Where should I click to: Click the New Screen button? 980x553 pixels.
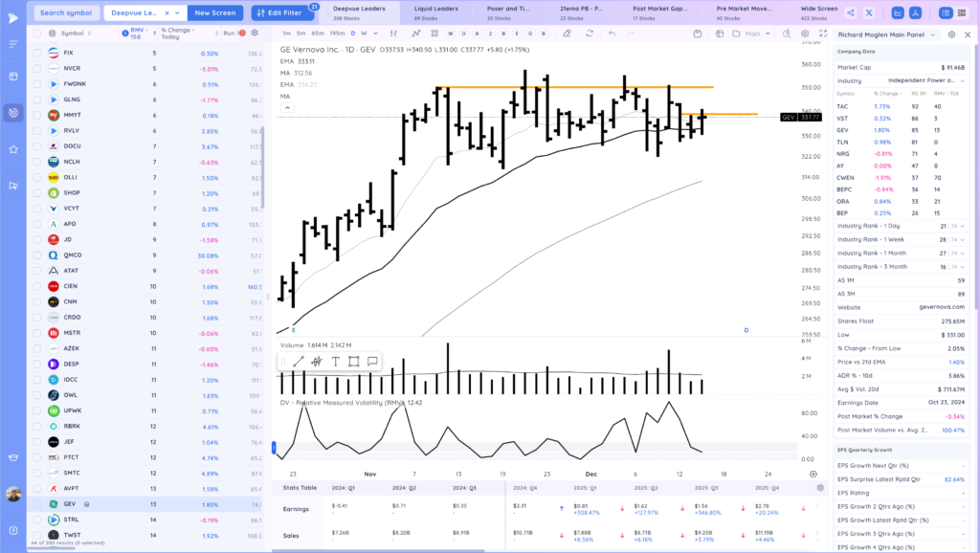tap(215, 12)
